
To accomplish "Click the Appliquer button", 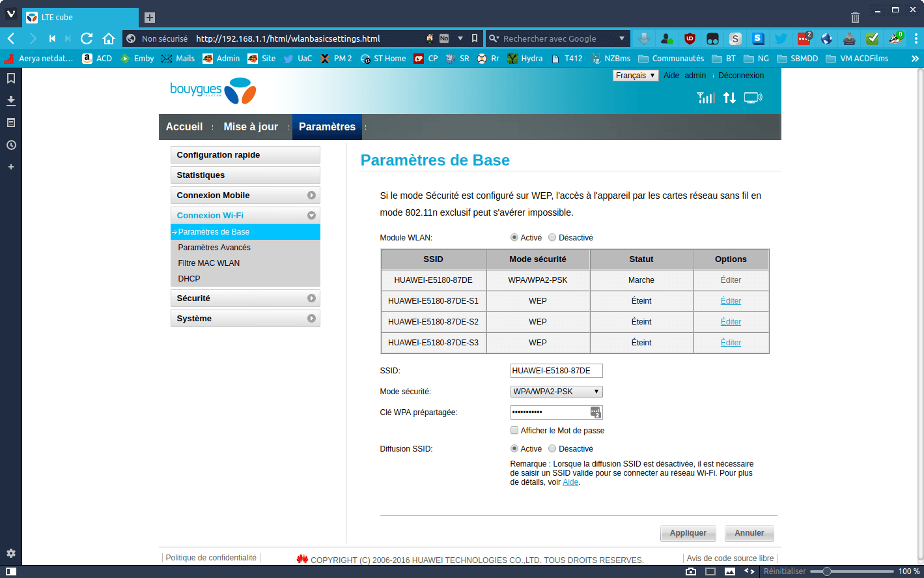I will pos(688,533).
